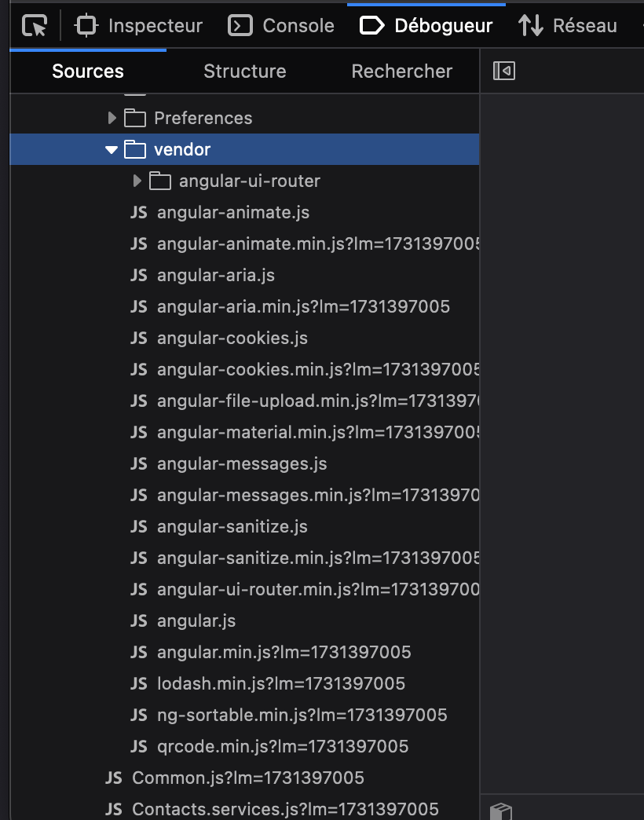
Task: Switch to the Structure tab
Action: tap(244, 71)
